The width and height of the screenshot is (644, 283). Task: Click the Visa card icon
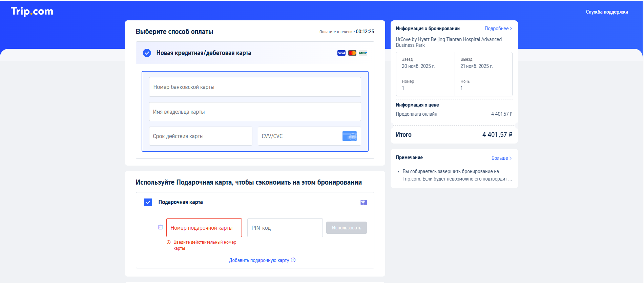(x=341, y=53)
